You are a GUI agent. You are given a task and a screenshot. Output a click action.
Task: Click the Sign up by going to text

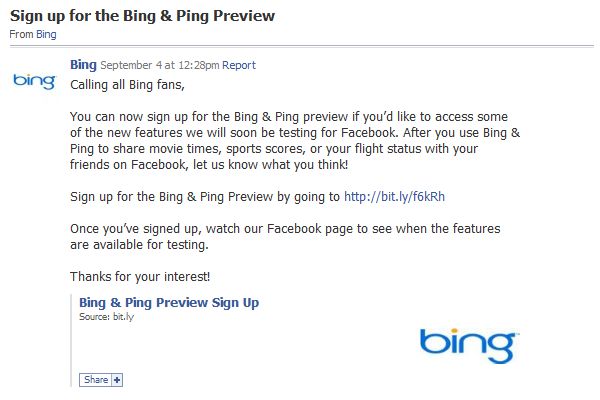point(205,197)
